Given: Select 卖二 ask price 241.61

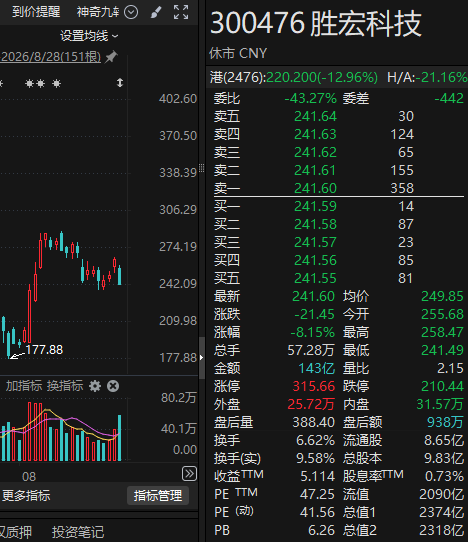Looking at the screenshot, I should 315,170.
